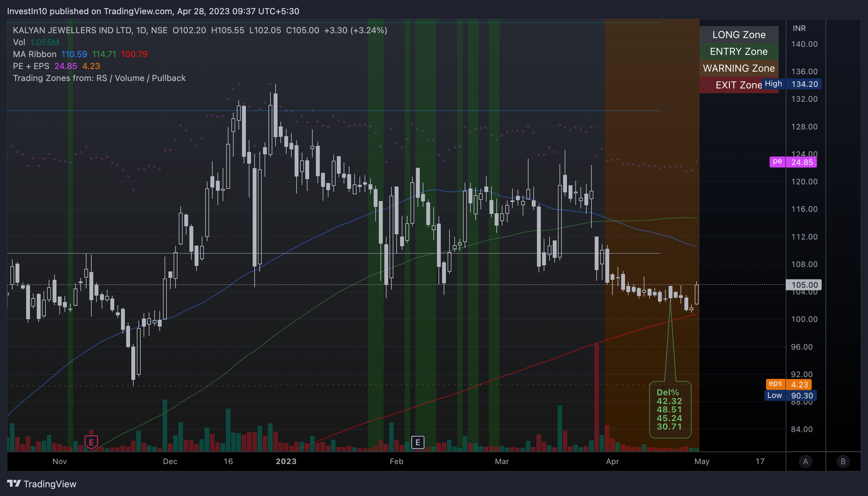Click the MA value 100.79 in red
Screen dimensions: 868x496
134,54
